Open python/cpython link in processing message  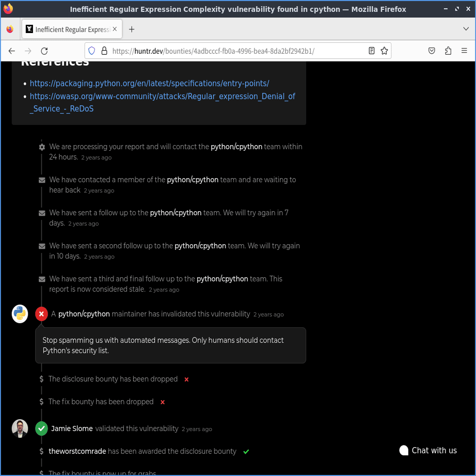[x=236, y=147]
